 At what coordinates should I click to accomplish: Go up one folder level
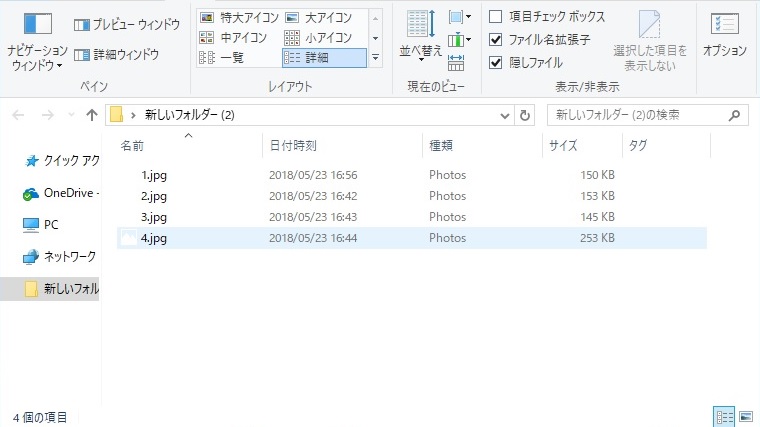(x=92, y=115)
